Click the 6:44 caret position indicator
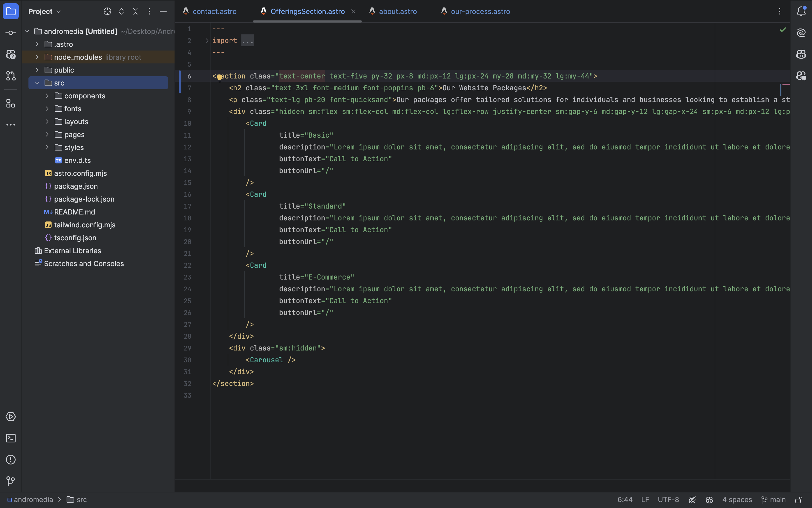 click(x=625, y=500)
